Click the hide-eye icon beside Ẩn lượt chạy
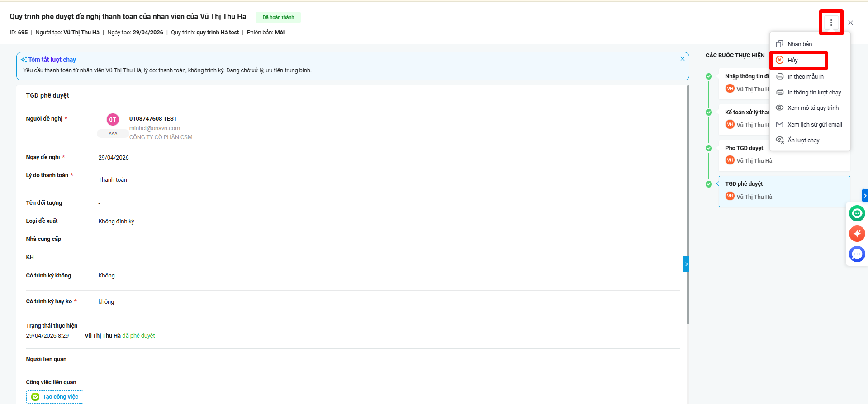This screenshot has height=404, width=868. click(780, 140)
